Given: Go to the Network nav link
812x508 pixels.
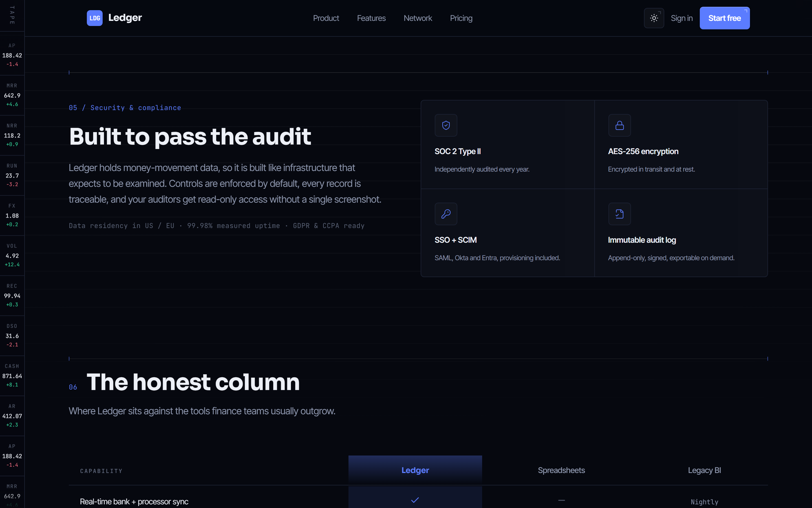Looking at the screenshot, I should 418,18.
